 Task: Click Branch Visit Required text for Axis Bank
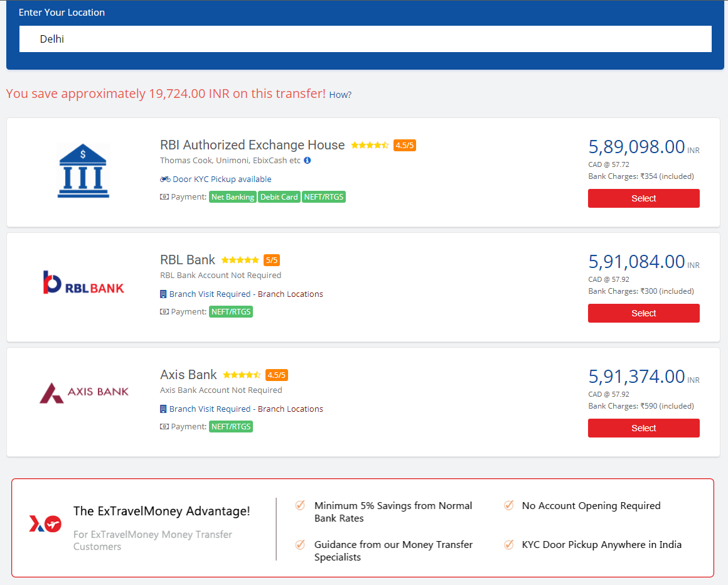210,409
